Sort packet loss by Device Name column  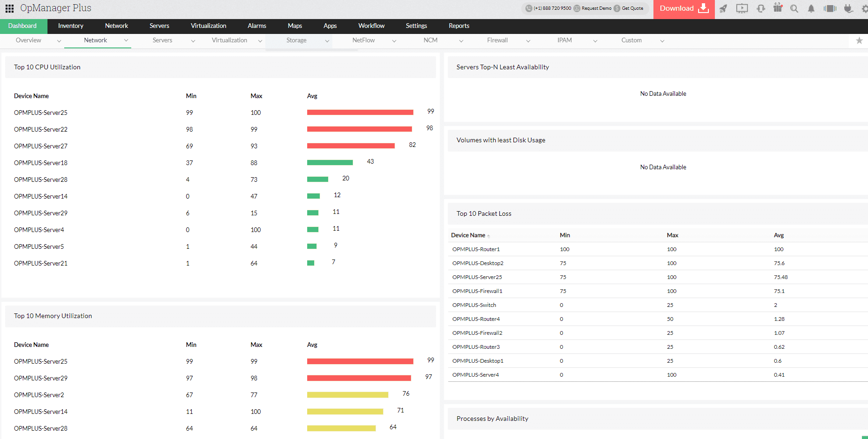468,235
